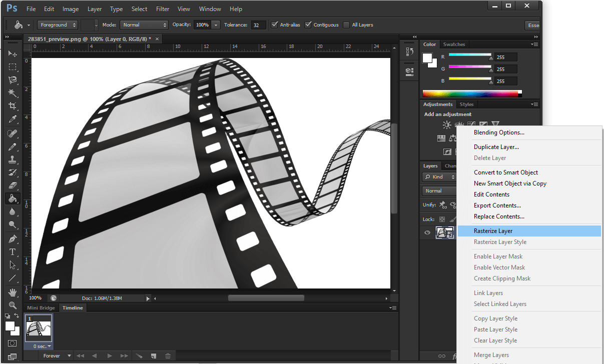Viewport: 604px width, 364px height.
Task: Disable the Anti-alias option
Action: pyautogui.click(x=274, y=24)
